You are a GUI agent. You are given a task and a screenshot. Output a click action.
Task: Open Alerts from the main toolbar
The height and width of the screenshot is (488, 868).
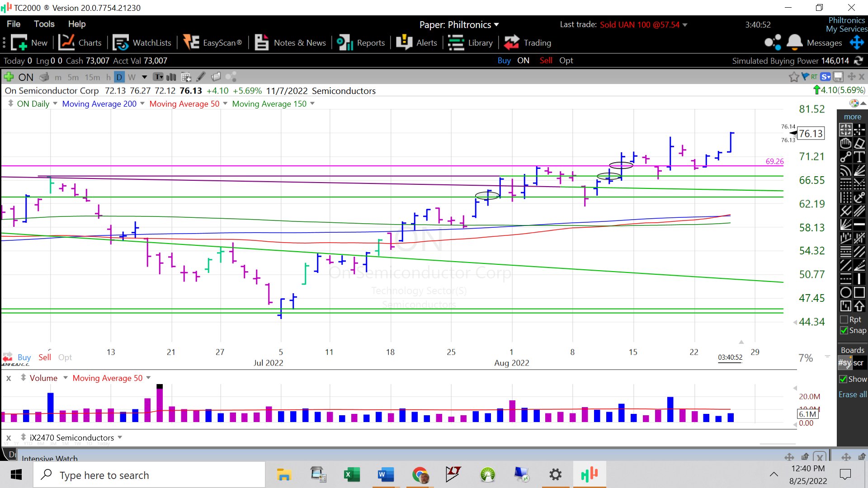tap(416, 42)
